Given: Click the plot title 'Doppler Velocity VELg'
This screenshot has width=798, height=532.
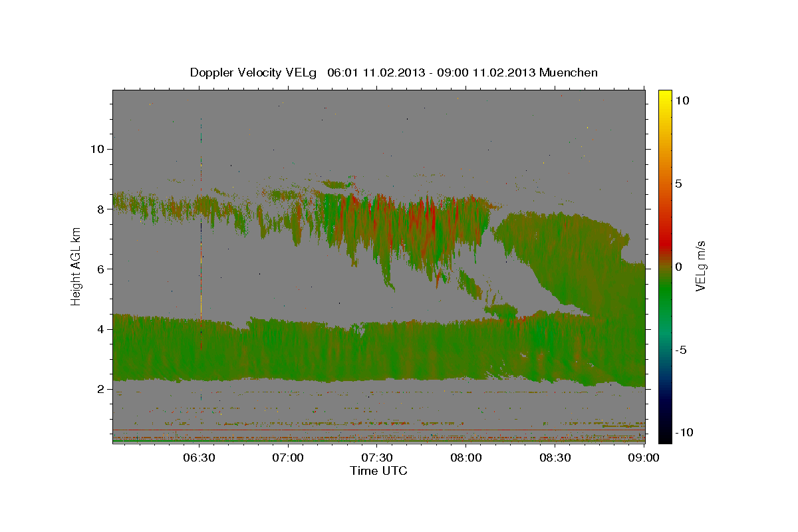Looking at the screenshot, I should pyautogui.click(x=254, y=72).
